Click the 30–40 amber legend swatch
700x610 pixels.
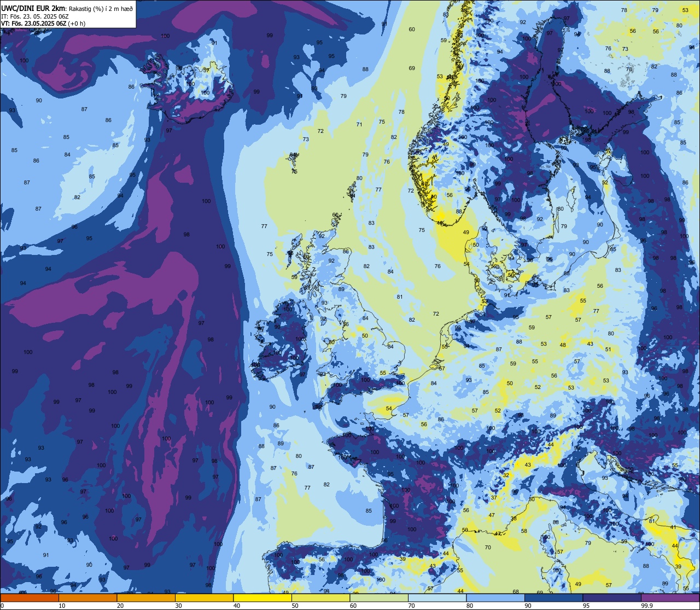(x=204, y=598)
